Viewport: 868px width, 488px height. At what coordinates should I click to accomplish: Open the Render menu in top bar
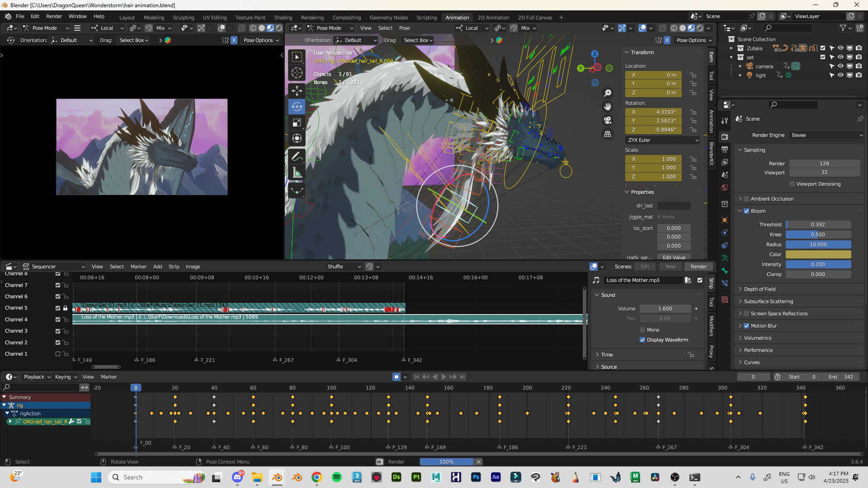pyautogui.click(x=54, y=16)
